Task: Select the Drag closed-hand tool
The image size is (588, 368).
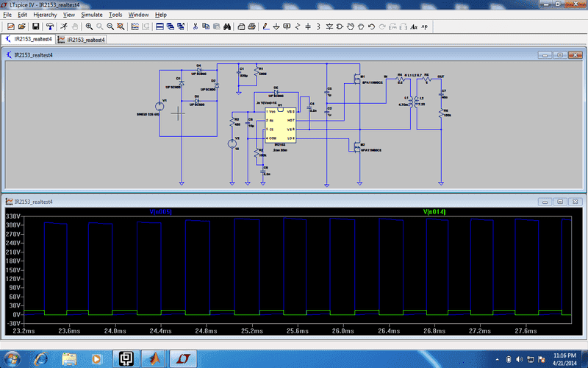Action: (361, 26)
